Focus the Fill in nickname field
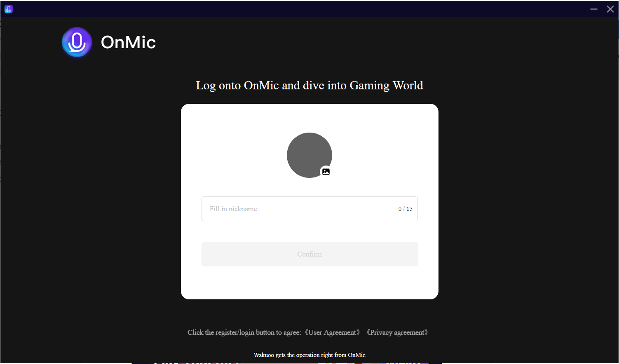Screen dimensions: 619x364 [x=309, y=209]
